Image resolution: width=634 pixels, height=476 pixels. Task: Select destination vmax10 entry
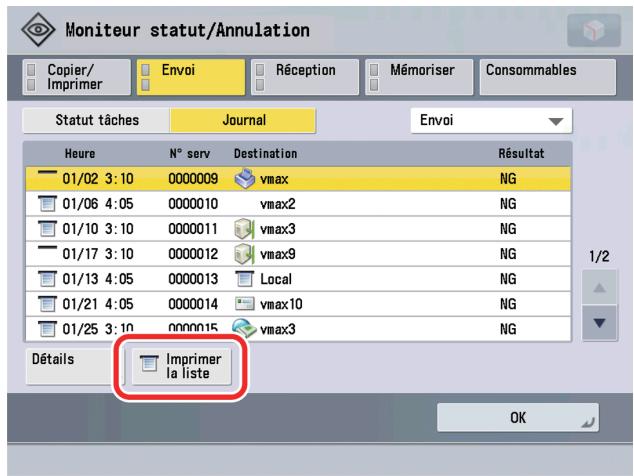coord(281,304)
